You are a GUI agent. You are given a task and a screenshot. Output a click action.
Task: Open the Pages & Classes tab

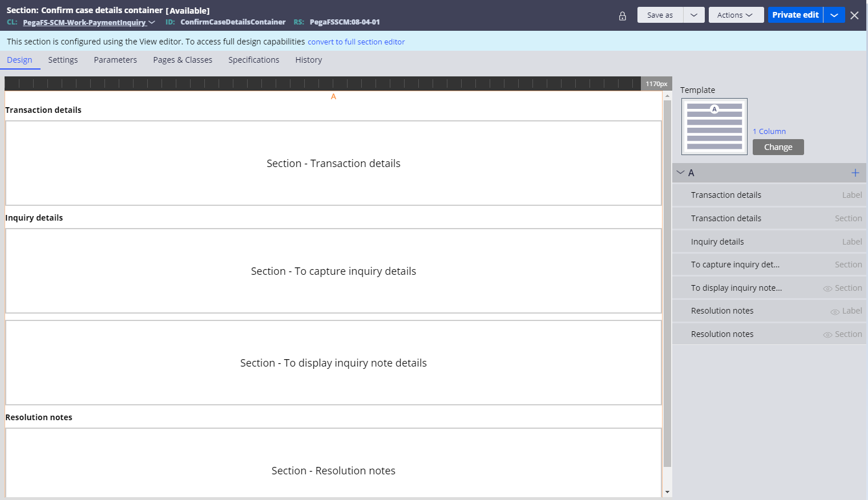(183, 60)
